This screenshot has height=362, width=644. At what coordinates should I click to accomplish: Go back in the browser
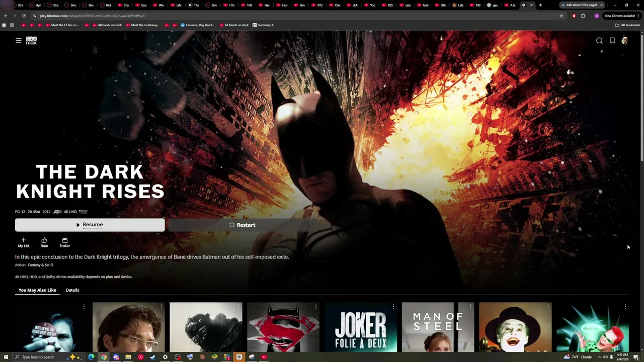pyautogui.click(x=6, y=16)
